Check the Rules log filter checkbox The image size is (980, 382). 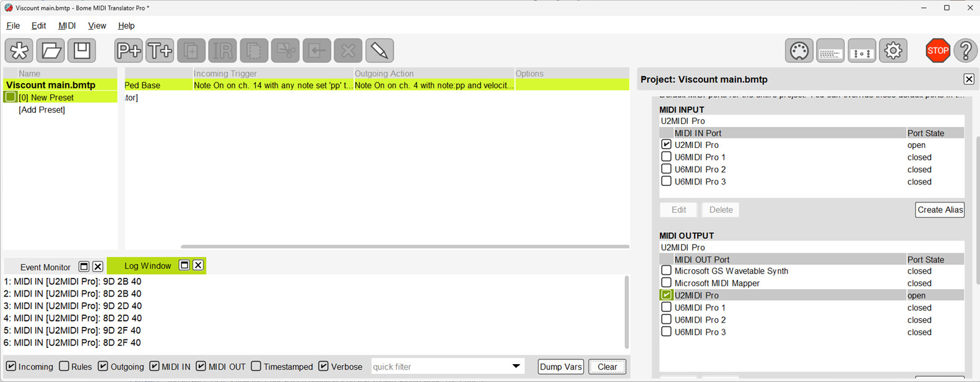pos(64,367)
